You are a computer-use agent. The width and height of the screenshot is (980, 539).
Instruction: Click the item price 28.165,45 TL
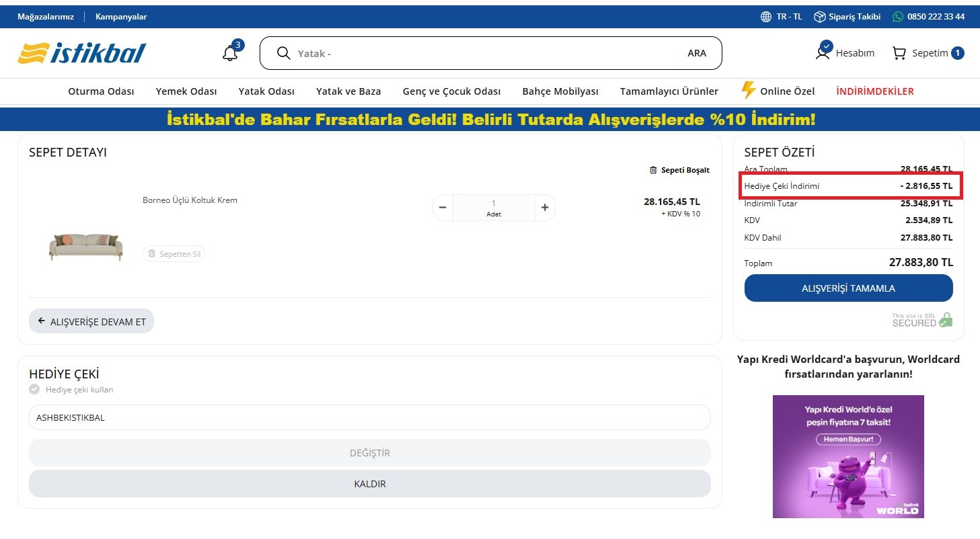[x=672, y=202]
